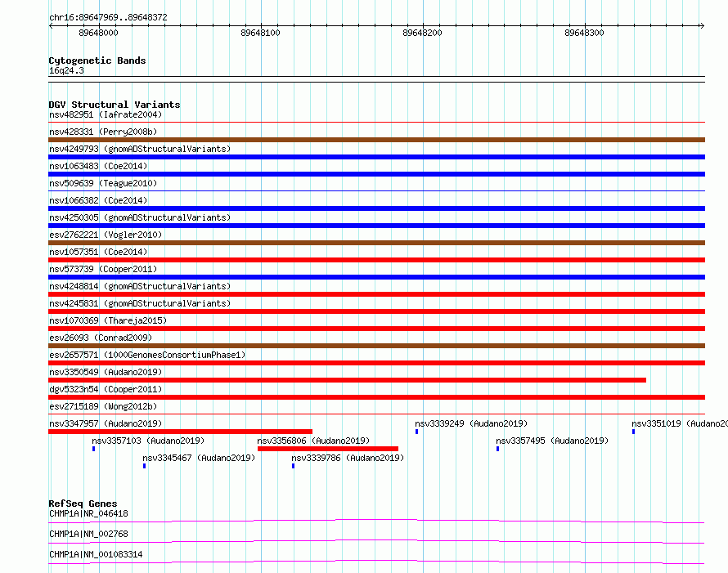Click the nsv1066382 (Coe2014) blue bar
This screenshot has height=573, width=728.
click(376, 208)
